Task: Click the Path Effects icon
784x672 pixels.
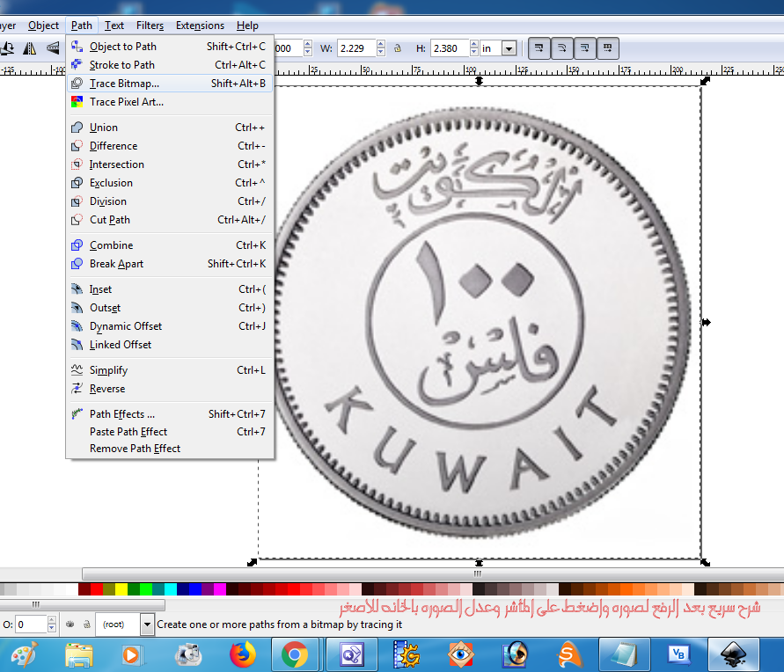Action: tap(77, 414)
